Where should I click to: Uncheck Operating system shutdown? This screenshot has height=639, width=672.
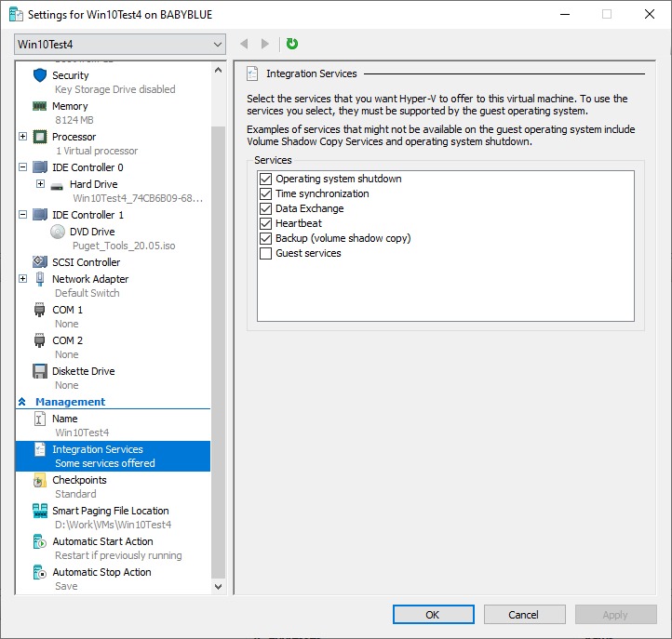(x=266, y=179)
